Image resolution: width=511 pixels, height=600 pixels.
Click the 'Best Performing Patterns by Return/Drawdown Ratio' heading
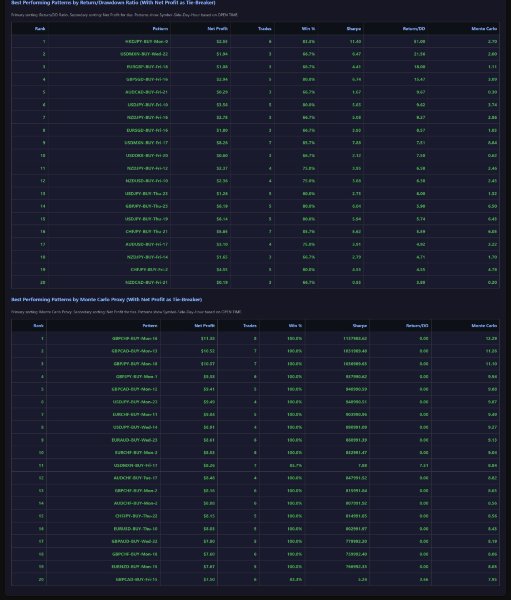pyautogui.click(x=113, y=3)
